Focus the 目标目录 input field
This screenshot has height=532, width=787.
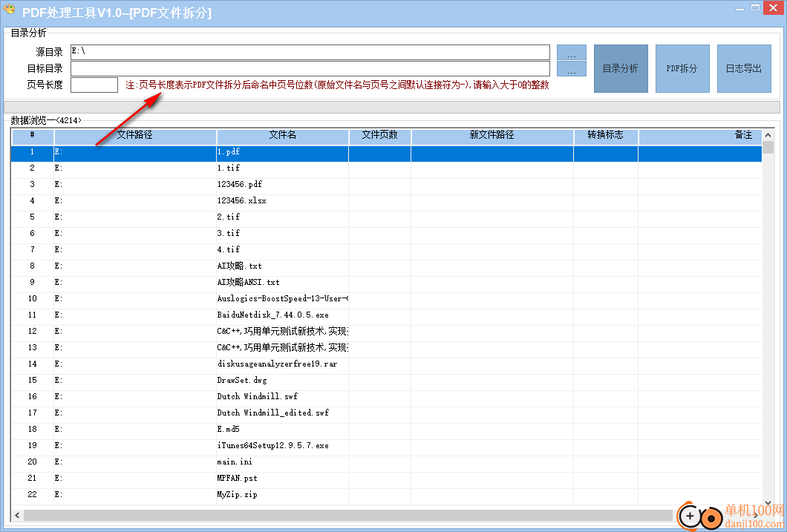(x=310, y=69)
